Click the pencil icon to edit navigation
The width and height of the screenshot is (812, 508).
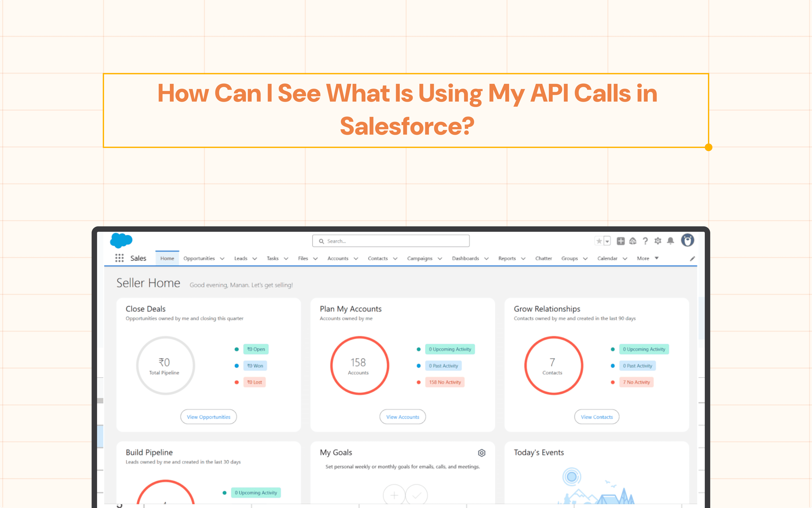692,258
